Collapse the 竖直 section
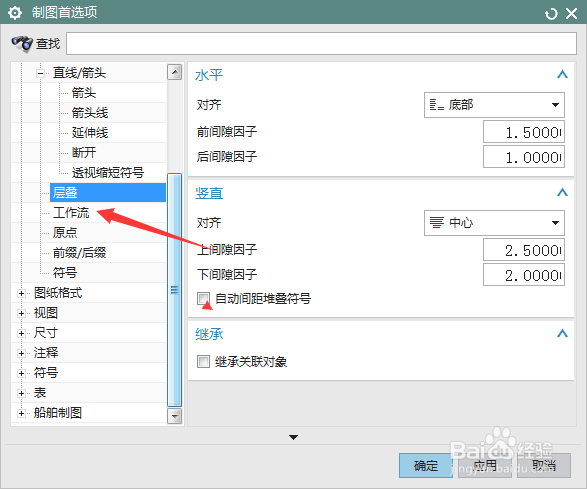This screenshot has width=587, height=489. point(562,192)
